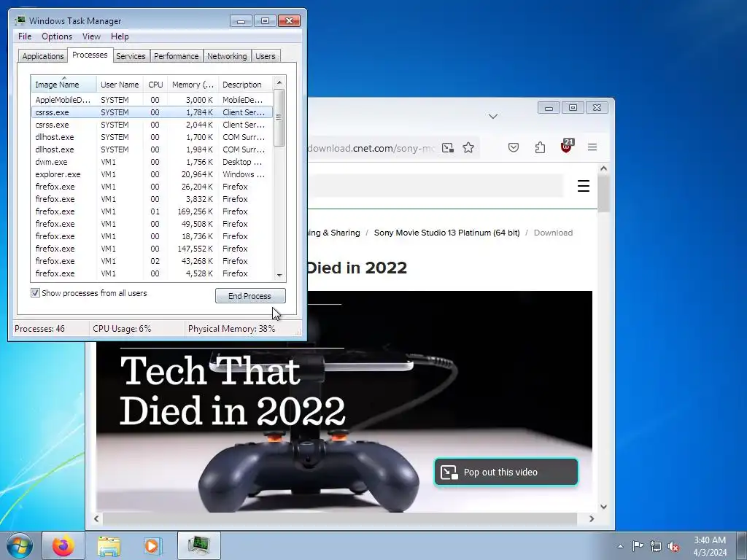Click browser horizontal scroll right arrow
This screenshot has height=560, width=747.
click(592, 518)
